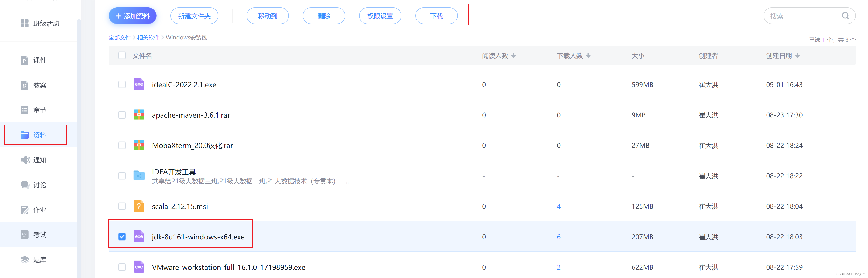Click the search magnifier icon
This screenshot has height=278, width=868.
pos(845,16)
